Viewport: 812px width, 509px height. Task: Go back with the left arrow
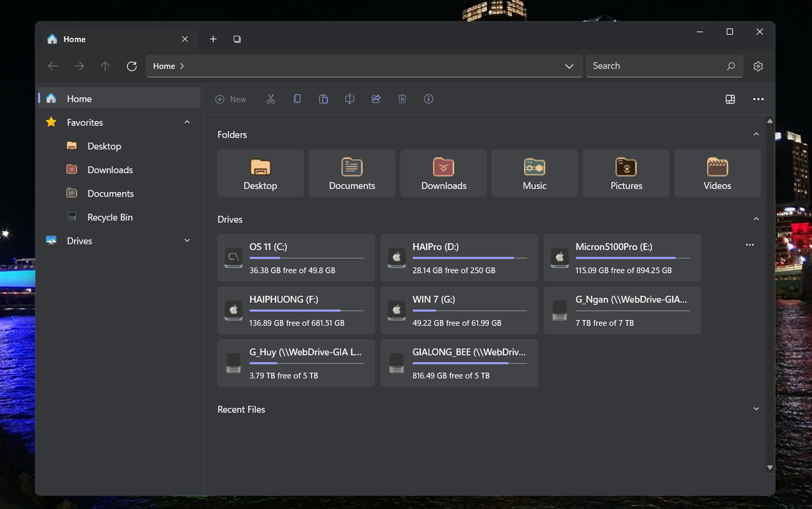tap(53, 66)
